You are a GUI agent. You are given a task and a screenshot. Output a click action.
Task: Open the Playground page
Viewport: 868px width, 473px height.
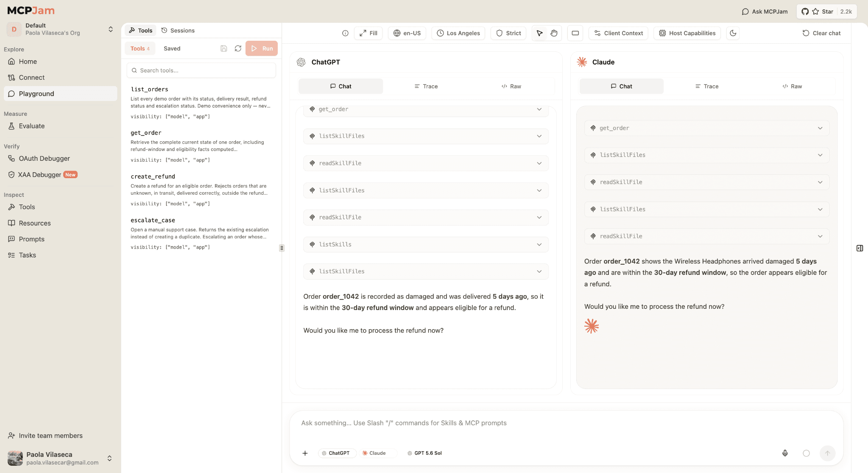(x=60, y=94)
